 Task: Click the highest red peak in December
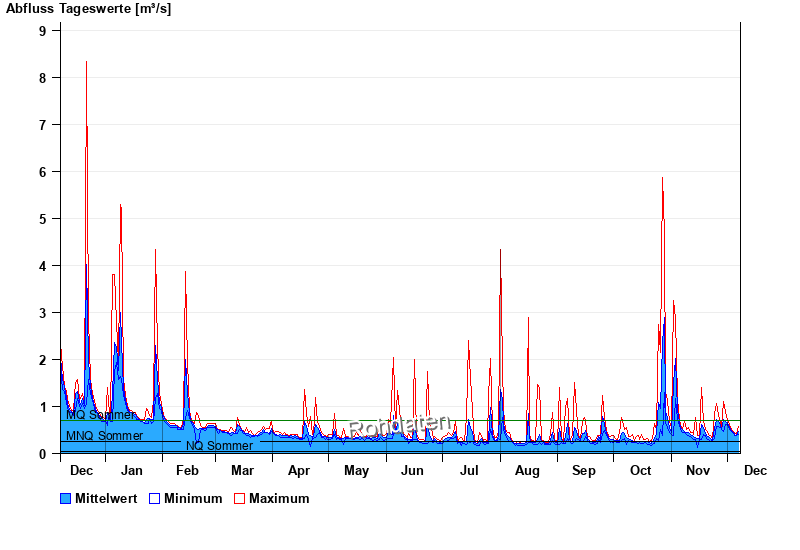pos(86,63)
